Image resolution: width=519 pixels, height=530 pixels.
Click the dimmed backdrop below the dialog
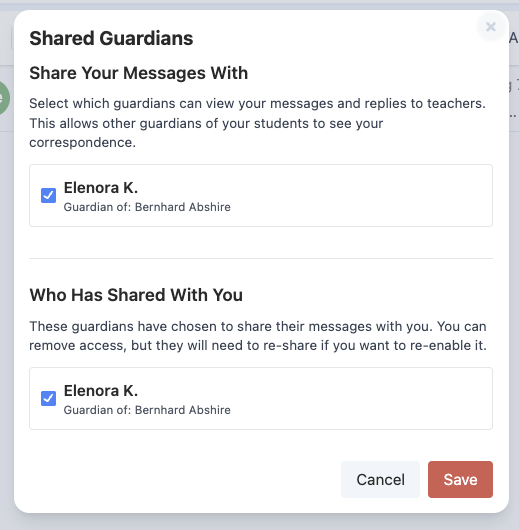pos(259,522)
